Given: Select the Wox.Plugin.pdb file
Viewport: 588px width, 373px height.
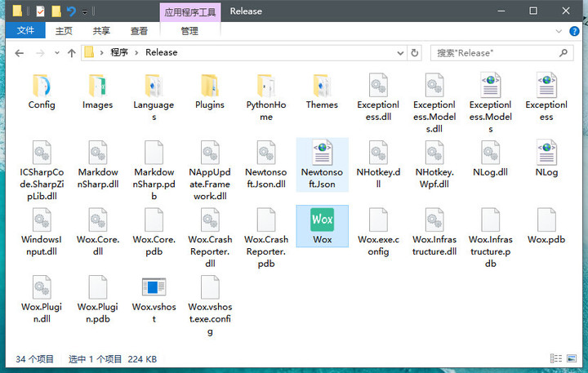Looking at the screenshot, I should (x=97, y=300).
